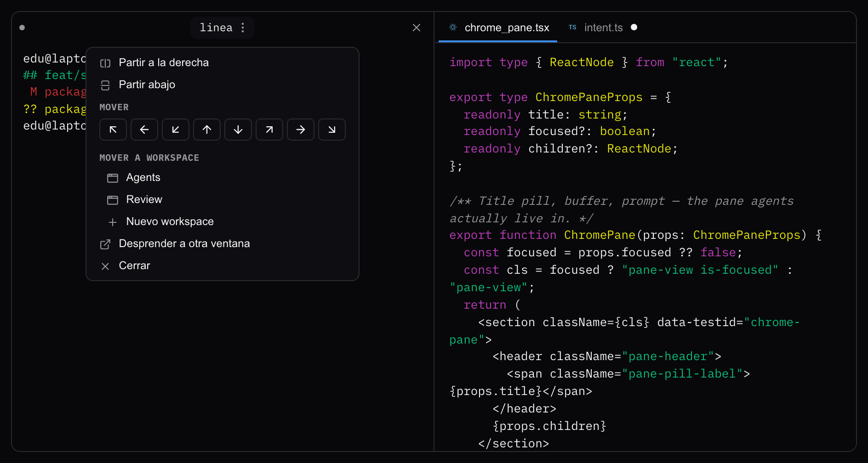868x463 pixels.
Task: Move pane to bottom-right with the diagonal arrow
Action: [332, 130]
